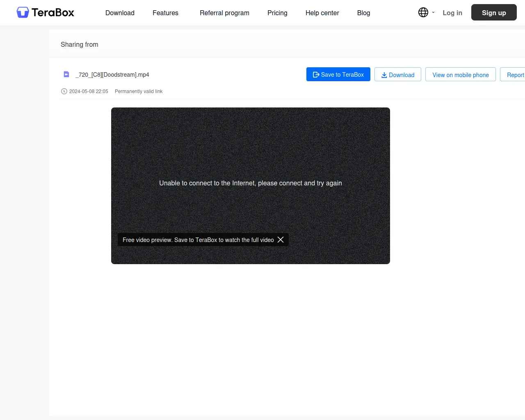Click View on mobile phone button
Viewport: 525px width, 420px height.
(460, 75)
